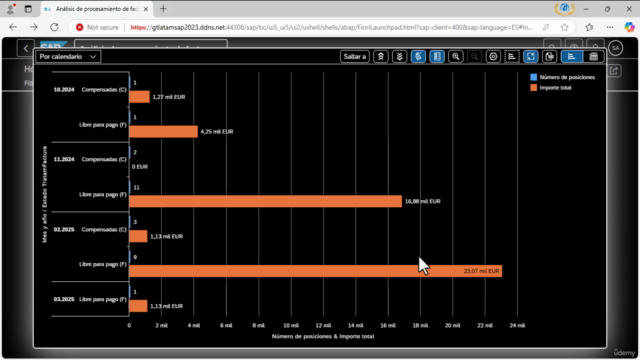Viewport: 640px width, 360px height.
Task: Click SAP Fiori back arrow
Action: (x=26, y=48)
